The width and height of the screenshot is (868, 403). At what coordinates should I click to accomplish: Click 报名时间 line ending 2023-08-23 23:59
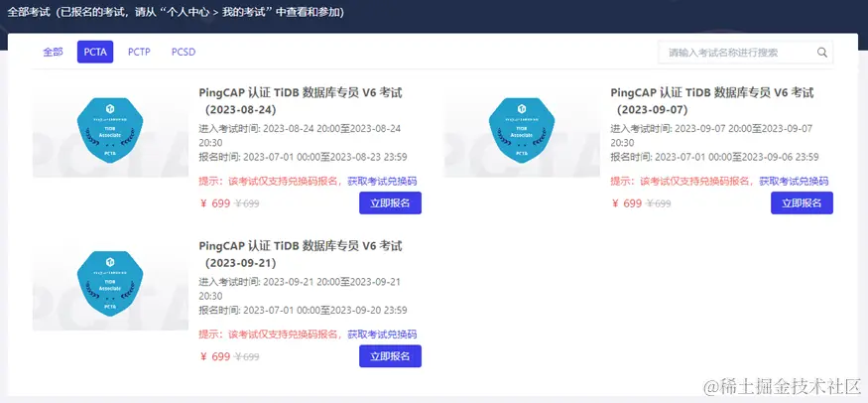coord(303,157)
